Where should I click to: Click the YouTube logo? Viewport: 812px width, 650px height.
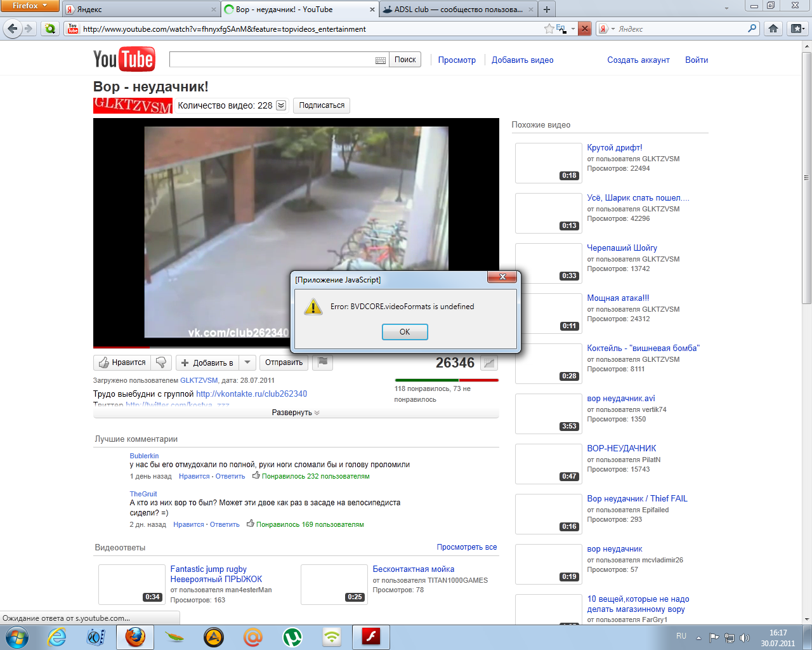pos(124,60)
